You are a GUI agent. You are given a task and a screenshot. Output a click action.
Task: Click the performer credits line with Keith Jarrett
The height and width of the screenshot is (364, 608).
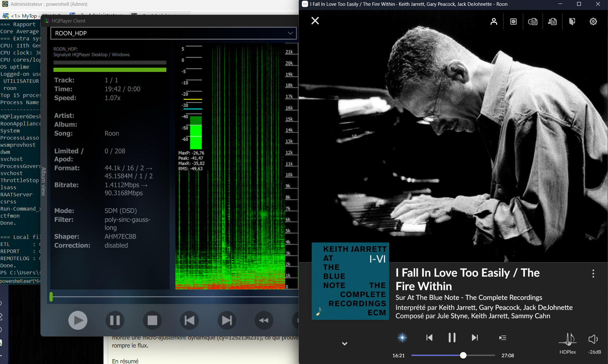(484, 308)
